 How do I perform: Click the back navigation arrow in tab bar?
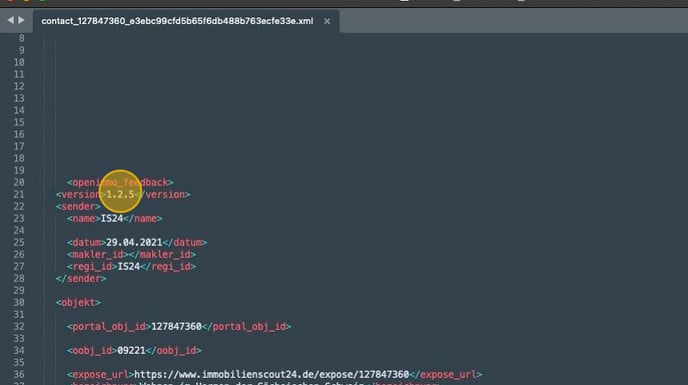pyautogui.click(x=10, y=20)
